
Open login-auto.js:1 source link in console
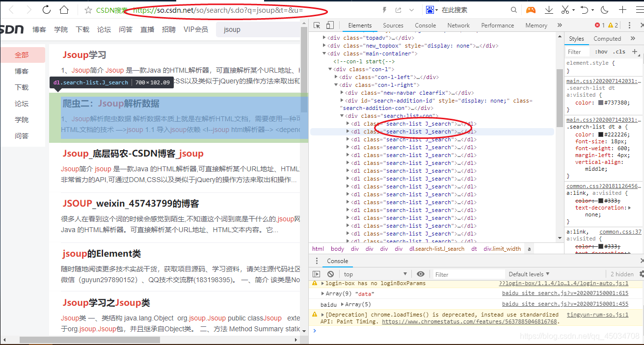pos(563,284)
